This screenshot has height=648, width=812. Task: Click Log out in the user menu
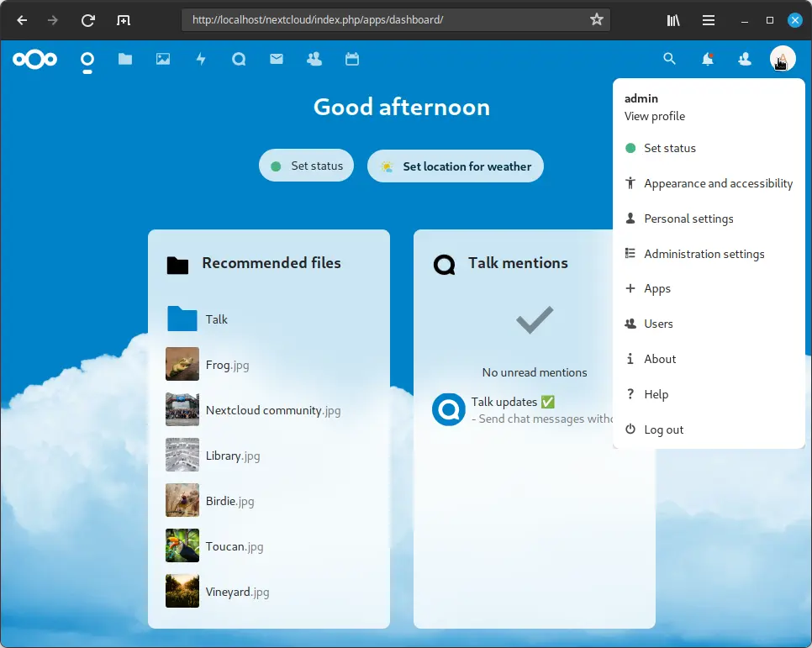[x=663, y=429]
